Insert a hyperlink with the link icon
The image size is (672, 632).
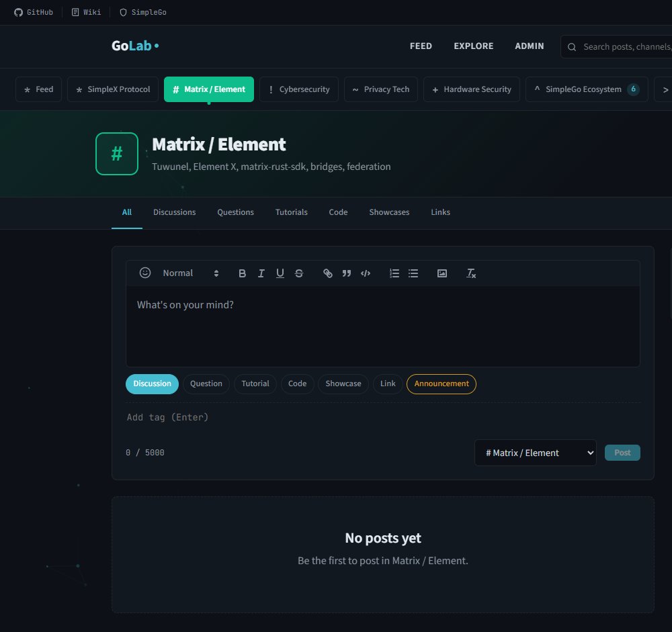[x=328, y=273]
